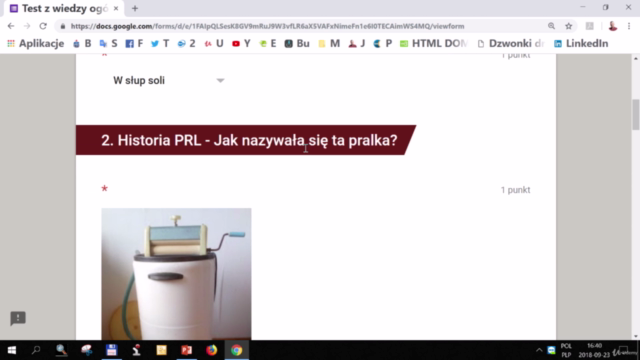
Task: Open the J bookmark
Action: tap(357, 43)
